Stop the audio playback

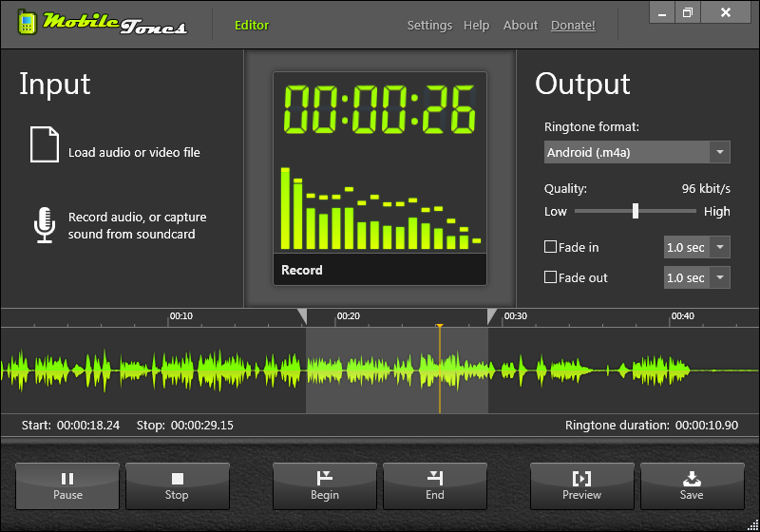click(x=178, y=485)
